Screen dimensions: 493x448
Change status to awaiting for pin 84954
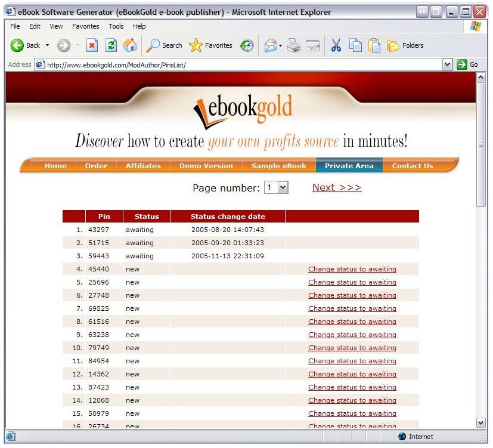click(352, 361)
